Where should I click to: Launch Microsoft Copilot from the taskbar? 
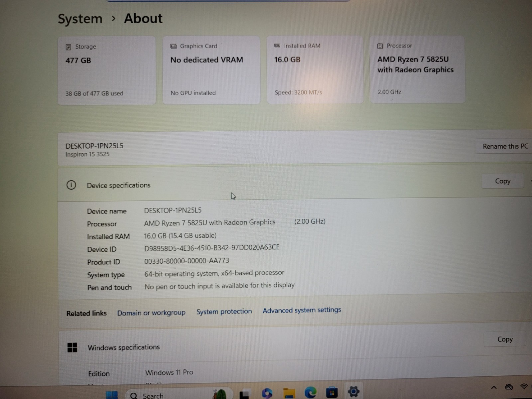click(x=267, y=393)
